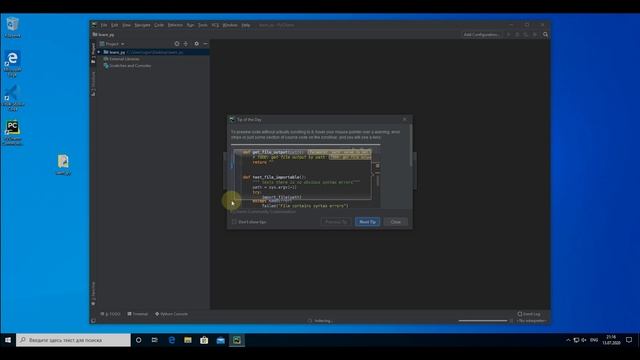This screenshot has width=640, height=360.
Task: Open the Favorites vertical tool window tab
Action: tap(93, 293)
